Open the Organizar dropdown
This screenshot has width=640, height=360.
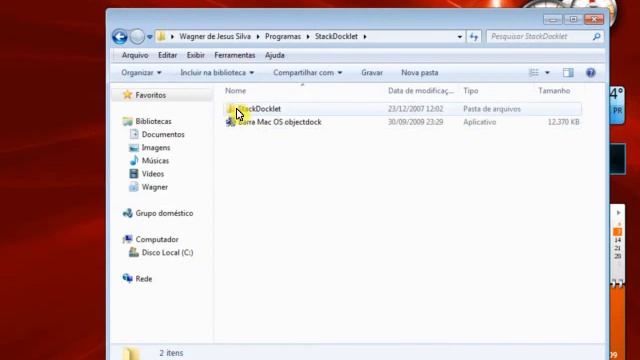pos(141,73)
